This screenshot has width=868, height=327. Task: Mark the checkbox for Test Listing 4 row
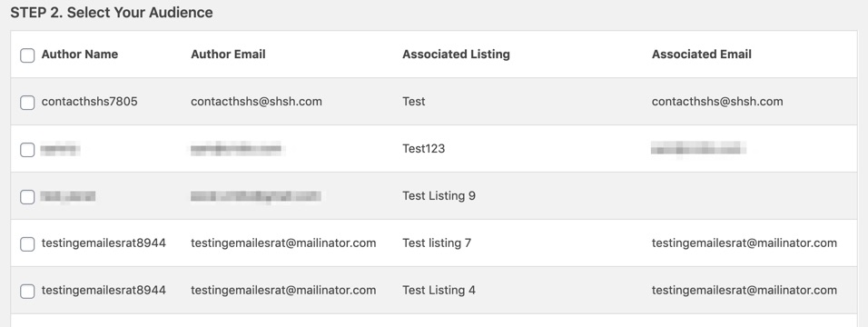point(27,291)
